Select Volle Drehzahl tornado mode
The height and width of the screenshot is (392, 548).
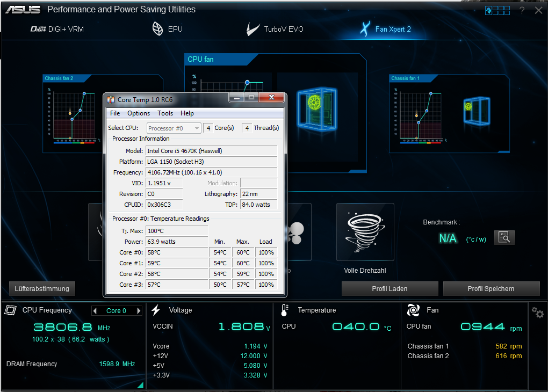coord(365,232)
